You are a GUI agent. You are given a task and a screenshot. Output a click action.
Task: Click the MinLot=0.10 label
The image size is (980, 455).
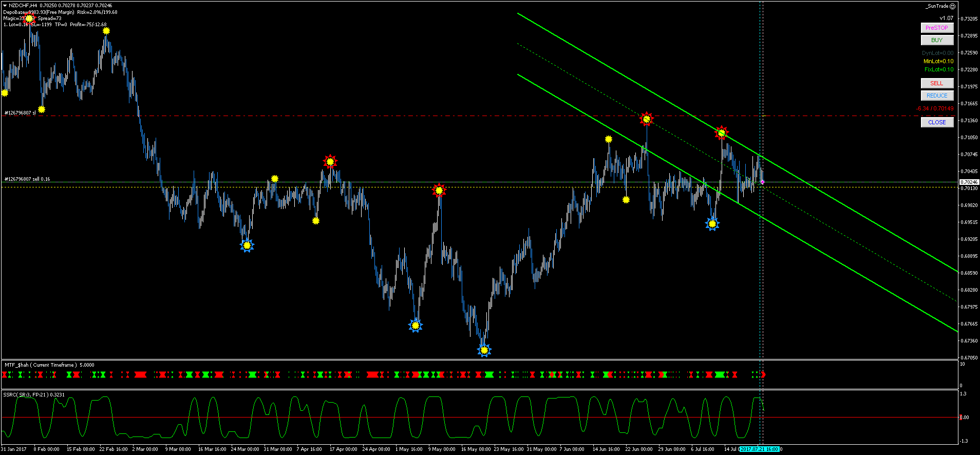(x=938, y=61)
